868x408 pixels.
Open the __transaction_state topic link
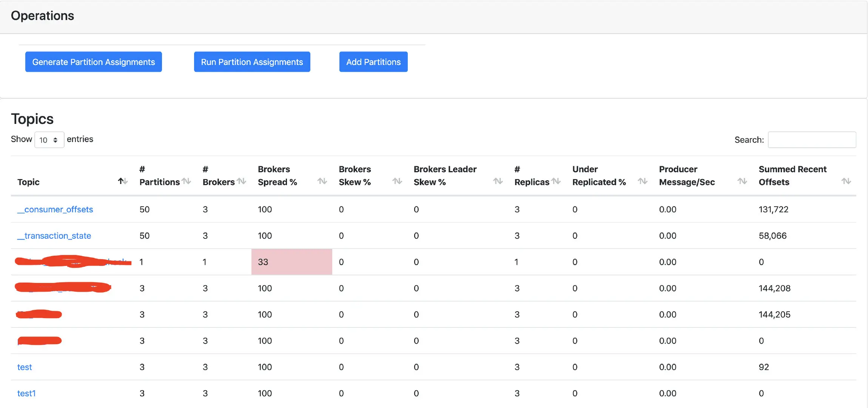[54, 236]
